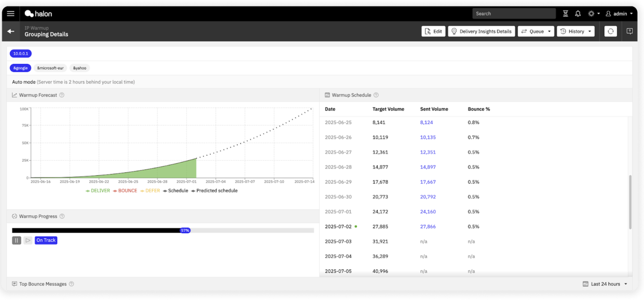Click the Warmup Schedule scrollbar
Viewport: 644px width, 300px height.
pos(630,202)
